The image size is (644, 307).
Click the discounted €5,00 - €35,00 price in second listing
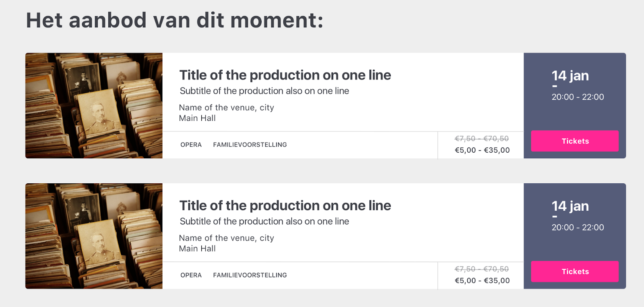pyautogui.click(x=482, y=281)
